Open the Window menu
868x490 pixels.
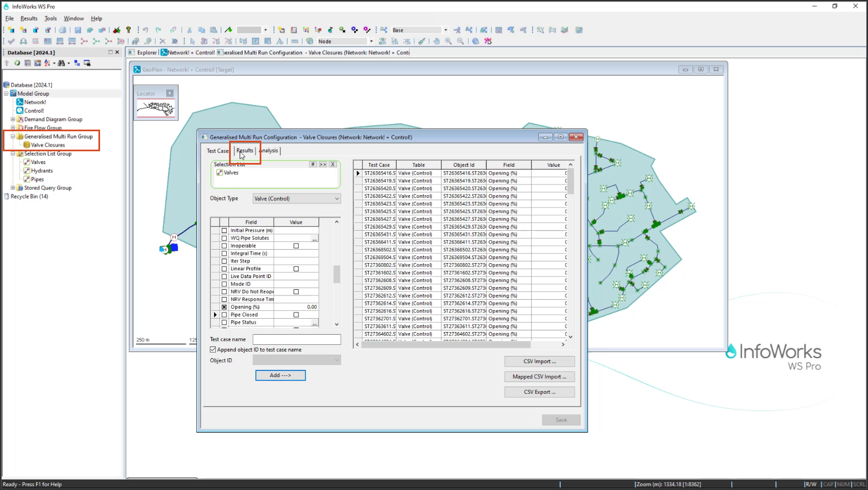point(73,18)
